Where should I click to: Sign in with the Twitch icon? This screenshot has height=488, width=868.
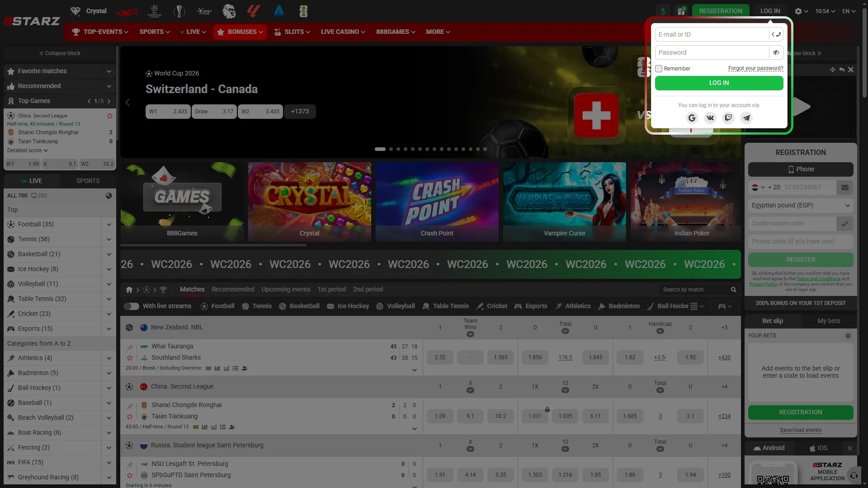coord(728,118)
